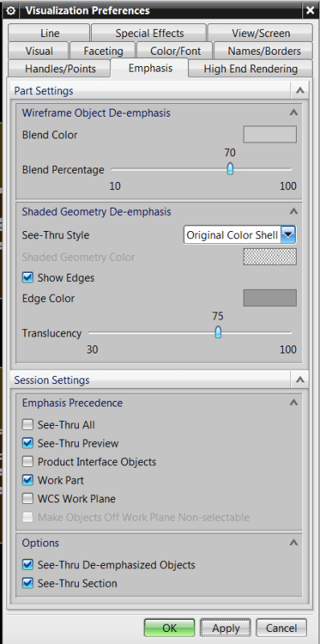Collapse Shaded Geometry De-emphasis group
The image size is (320, 644).
point(293,212)
